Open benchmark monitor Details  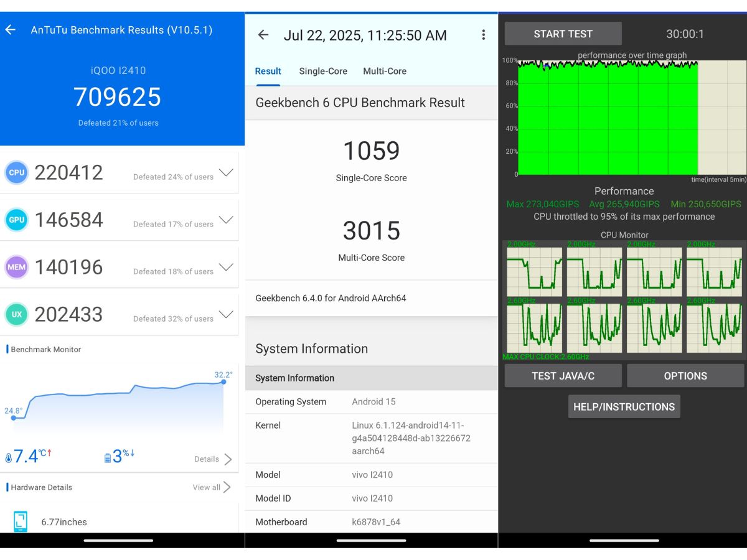tap(213, 459)
